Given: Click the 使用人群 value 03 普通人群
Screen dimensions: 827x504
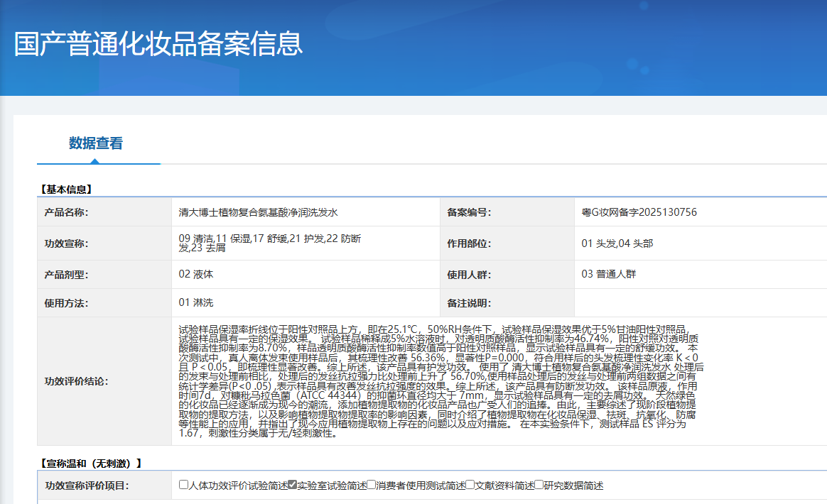Looking at the screenshot, I should point(608,274).
